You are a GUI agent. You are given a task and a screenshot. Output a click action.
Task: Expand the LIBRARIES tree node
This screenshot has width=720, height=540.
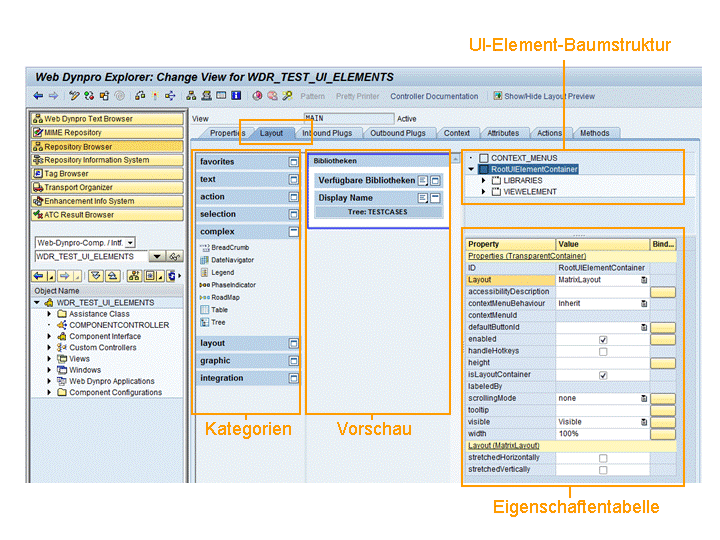(x=483, y=181)
